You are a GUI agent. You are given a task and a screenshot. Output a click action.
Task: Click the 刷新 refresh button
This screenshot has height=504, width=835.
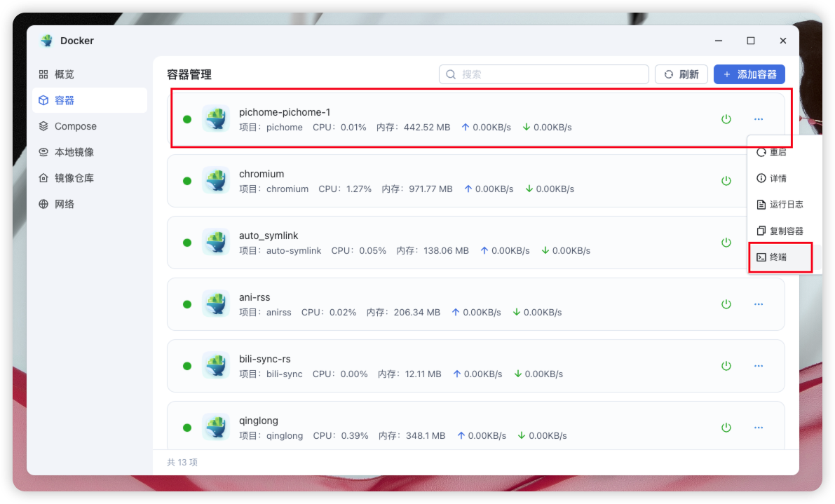[681, 74]
